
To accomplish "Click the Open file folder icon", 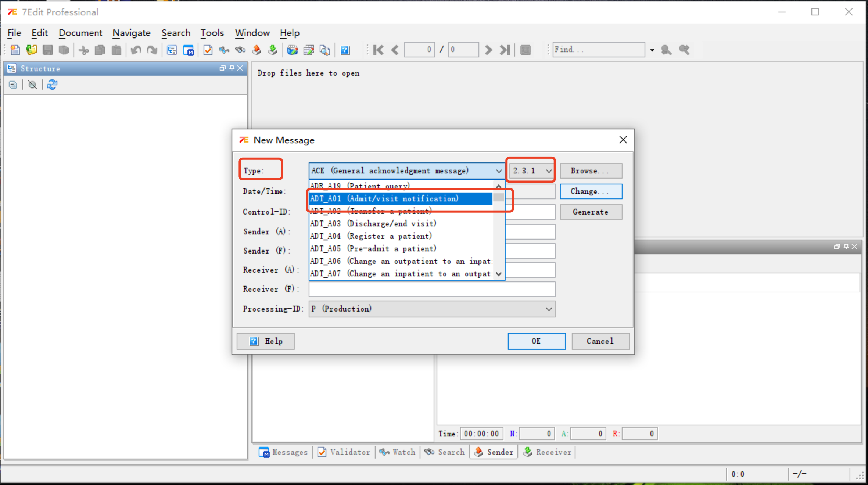I will (x=32, y=50).
